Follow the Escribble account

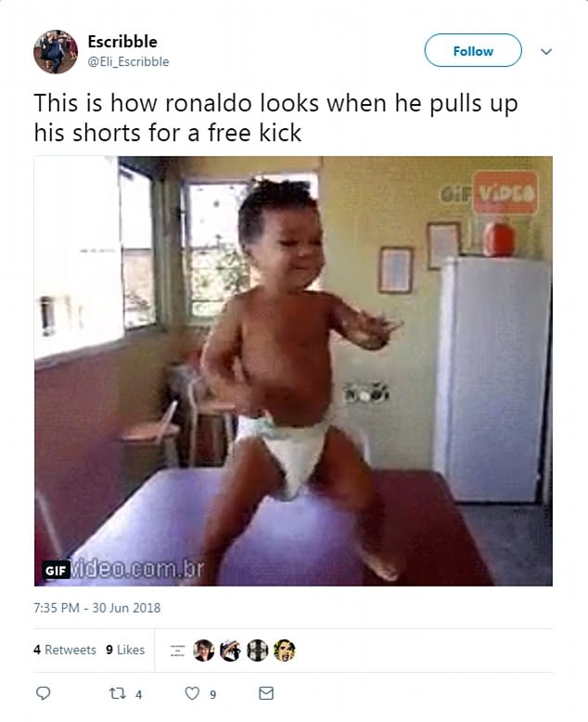point(473,51)
